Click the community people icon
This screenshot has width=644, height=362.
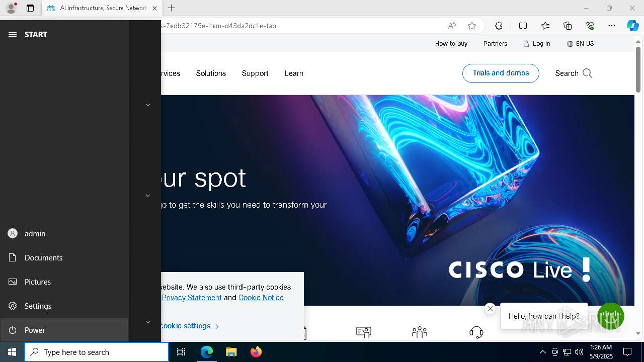tap(419, 332)
